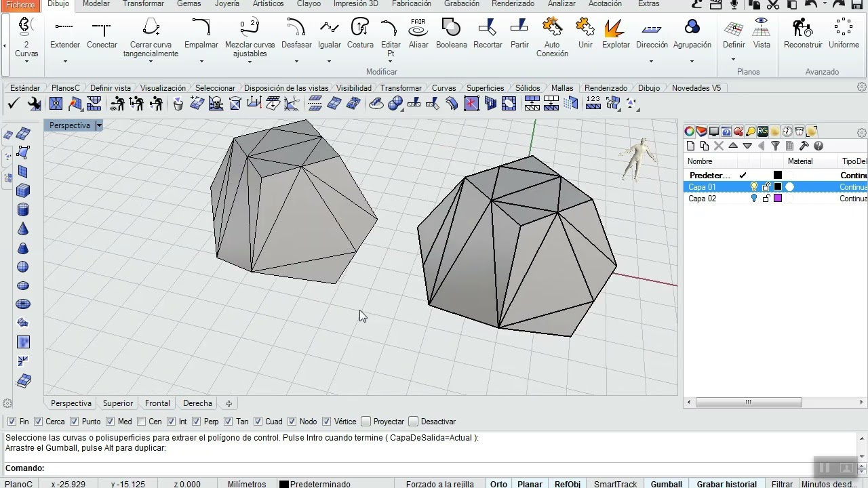Toggle lock on Capa 01 layer
868x488 pixels.
pos(766,187)
